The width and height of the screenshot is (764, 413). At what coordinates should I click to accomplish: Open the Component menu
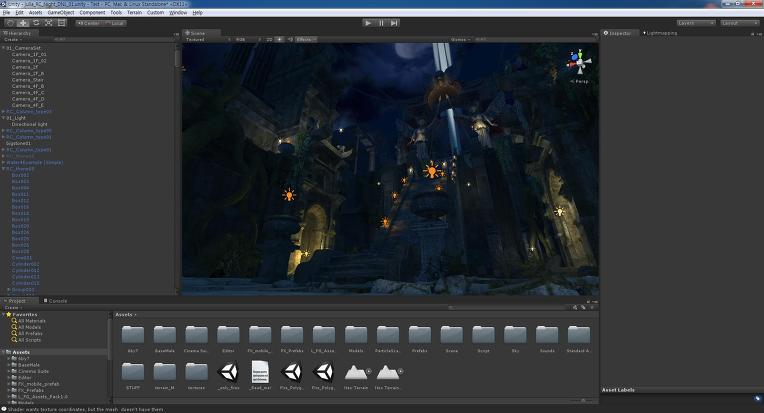(92, 13)
